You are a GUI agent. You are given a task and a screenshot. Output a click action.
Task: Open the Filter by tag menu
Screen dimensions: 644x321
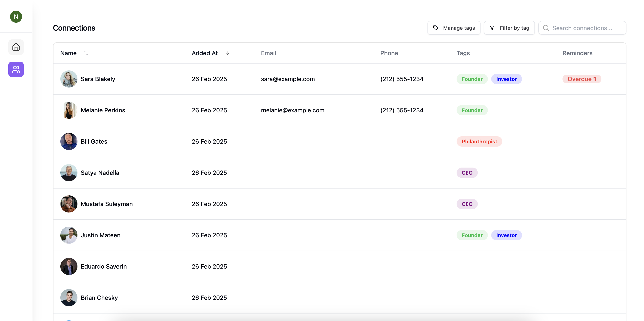coord(509,28)
